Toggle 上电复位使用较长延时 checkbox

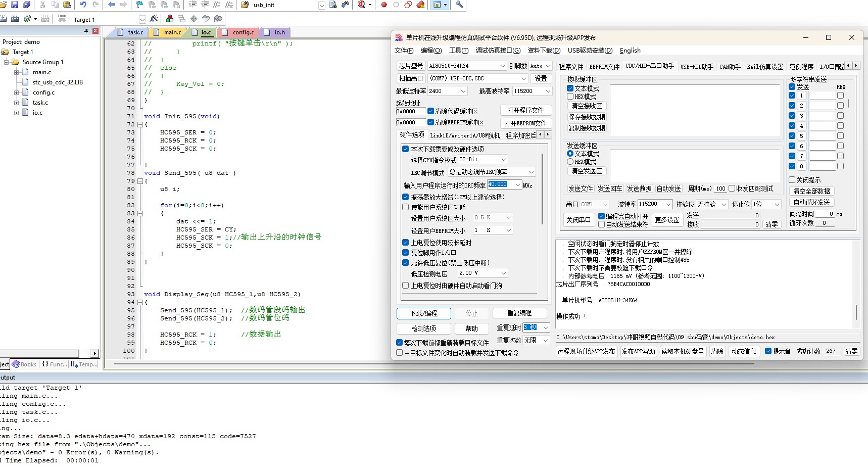coord(405,243)
